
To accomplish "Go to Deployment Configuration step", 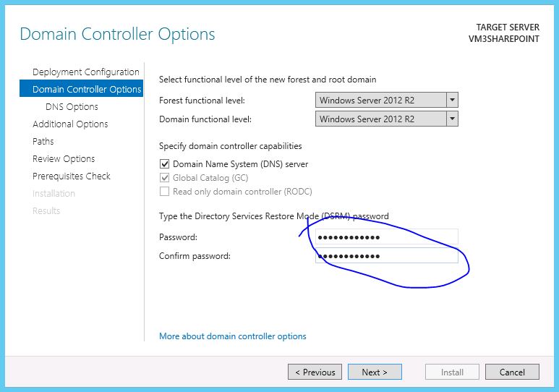I will click(86, 72).
